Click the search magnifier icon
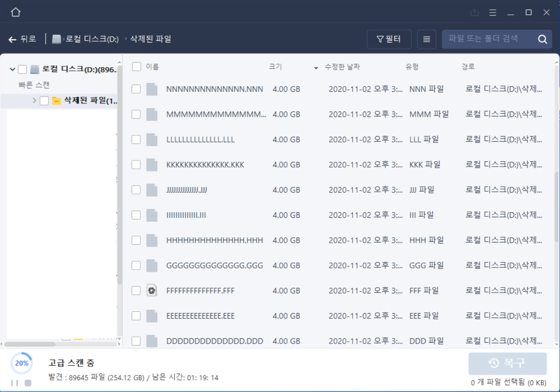 [543, 39]
